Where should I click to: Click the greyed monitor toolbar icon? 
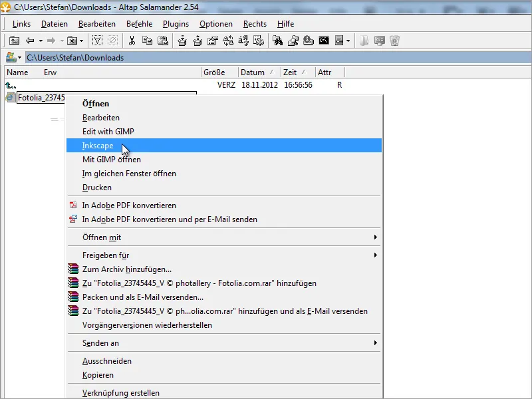tap(379, 41)
